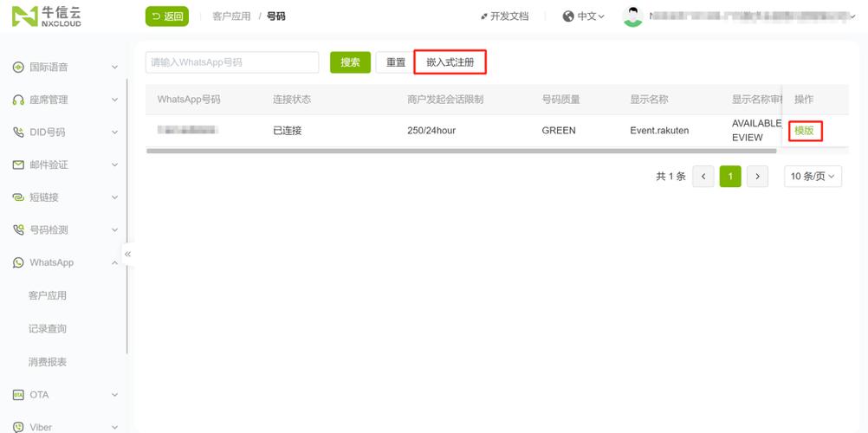This screenshot has width=868, height=433.
Task: Open 客户应用 in WhatsApp submenu
Action: 48,295
